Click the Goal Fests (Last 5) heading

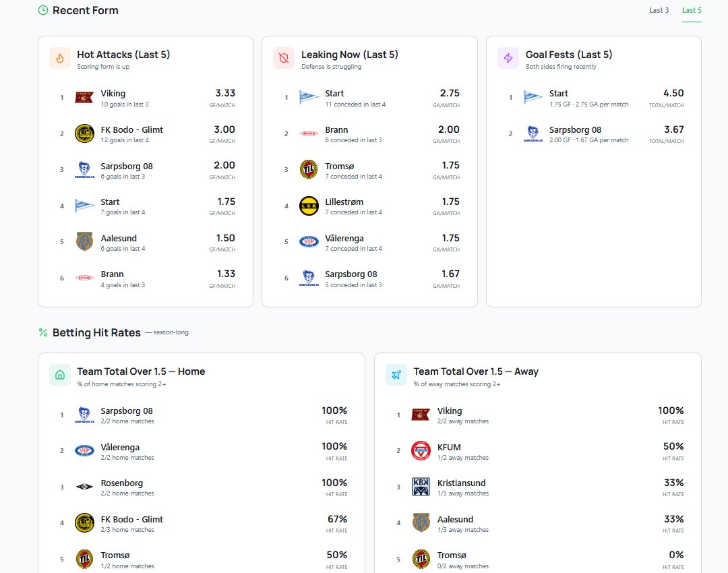pyautogui.click(x=569, y=55)
